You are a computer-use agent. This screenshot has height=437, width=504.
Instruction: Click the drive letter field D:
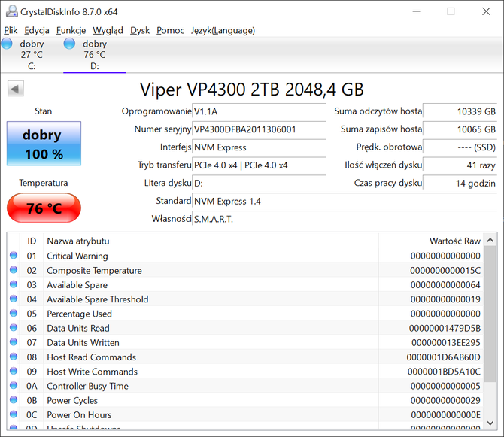tap(259, 184)
